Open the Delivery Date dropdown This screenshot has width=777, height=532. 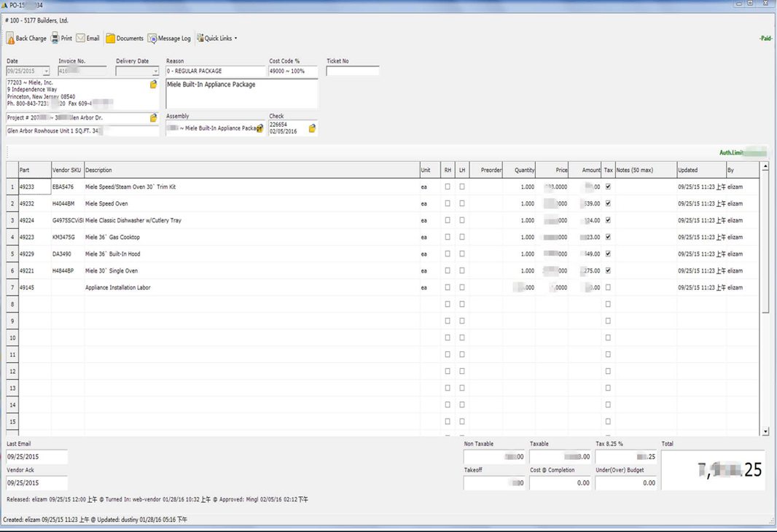(x=155, y=71)
